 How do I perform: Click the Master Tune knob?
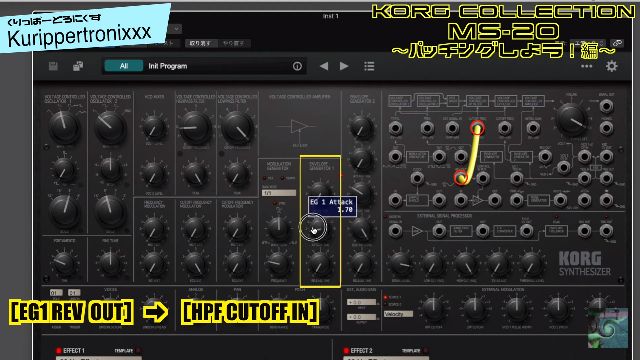click(x=110, y=264)
